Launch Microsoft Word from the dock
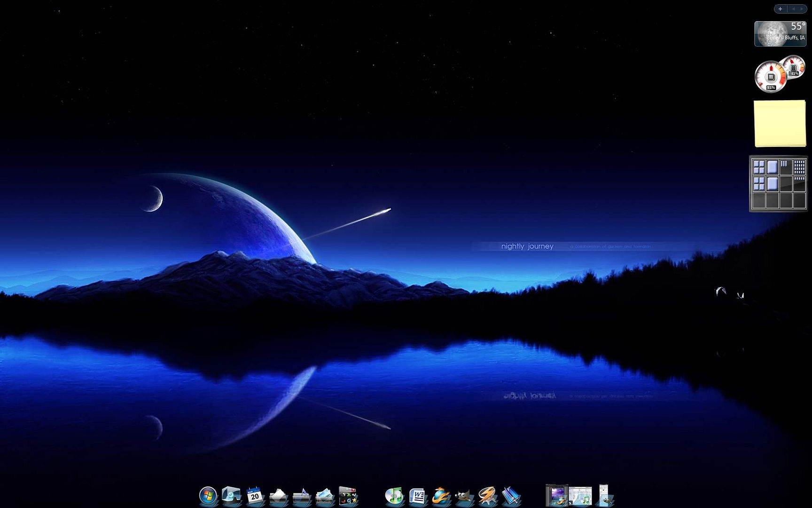The image size is (812, 508). coord(417,496)
